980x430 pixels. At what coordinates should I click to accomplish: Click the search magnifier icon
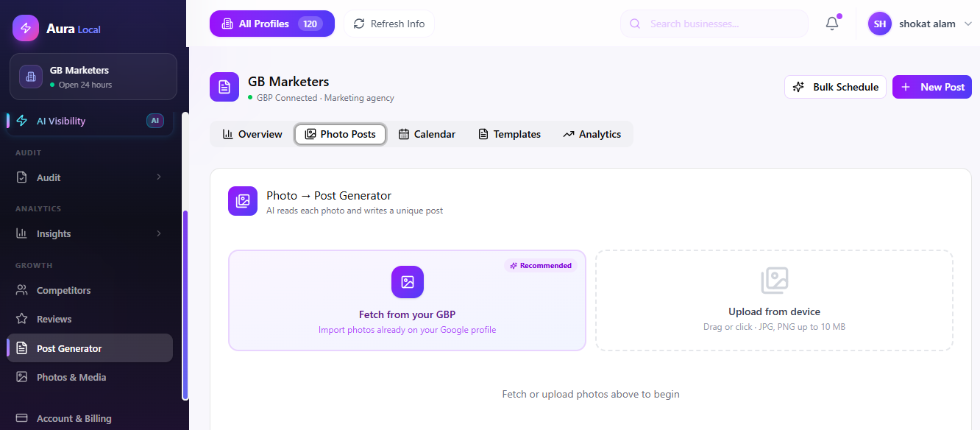pos(635,24)
